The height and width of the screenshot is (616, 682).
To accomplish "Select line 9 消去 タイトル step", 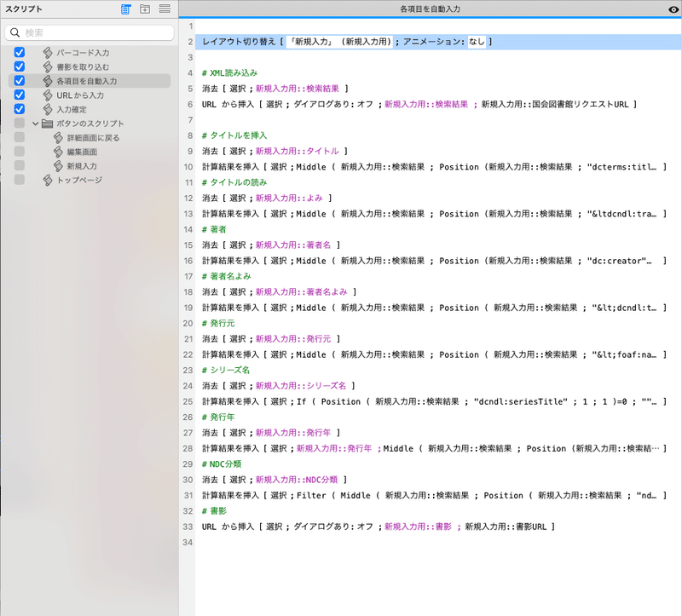I will (x=275, y=152).
